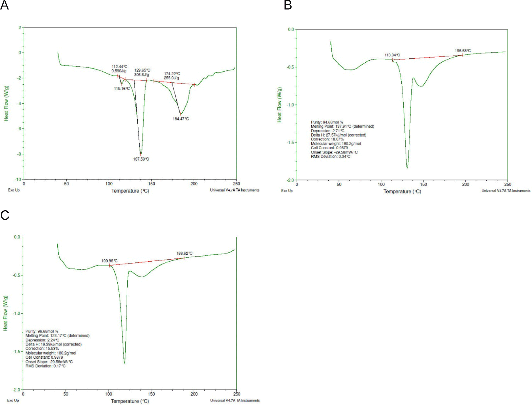The image size is (532, 405).
Task: Click Onset Slope: -29.58mW/°C in panel B
Action: 334,152
